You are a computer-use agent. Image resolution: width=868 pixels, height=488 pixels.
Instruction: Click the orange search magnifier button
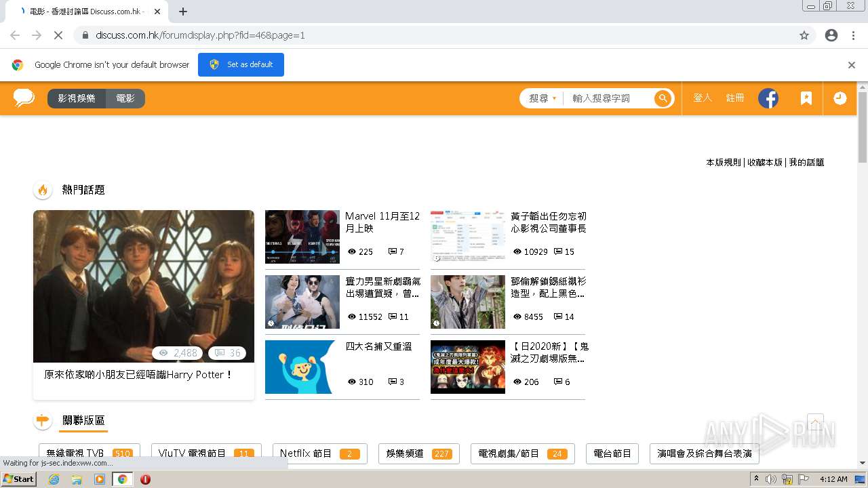[663, 98]
